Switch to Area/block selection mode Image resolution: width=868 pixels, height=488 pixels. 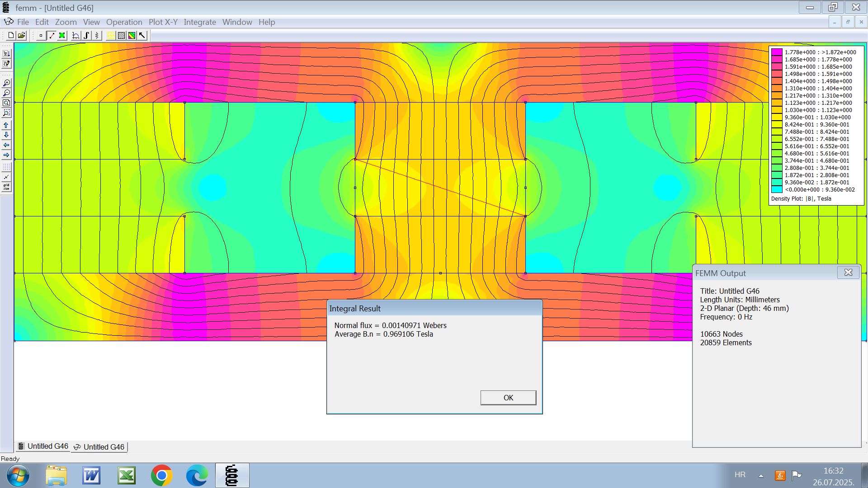pos(62,36)
